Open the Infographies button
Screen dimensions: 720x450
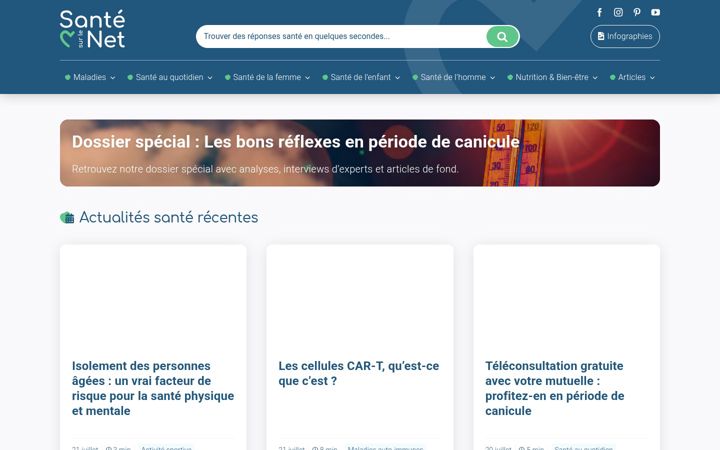tap(624, 36)
